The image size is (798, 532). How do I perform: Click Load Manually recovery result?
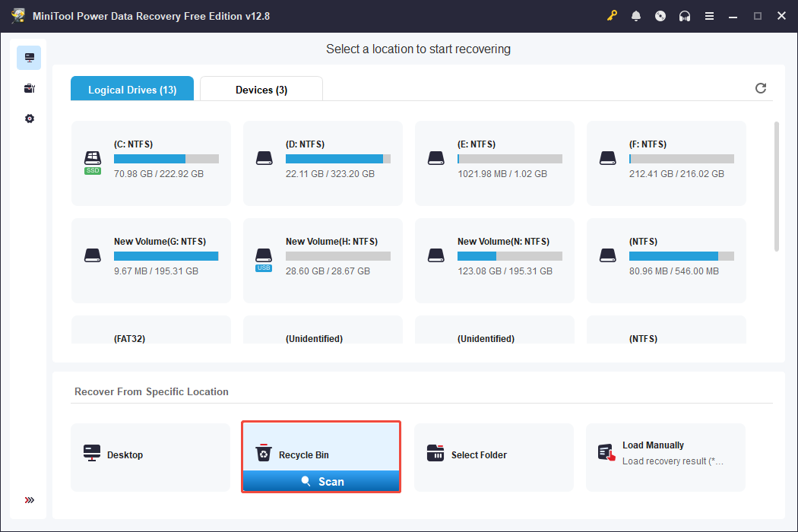click(x=665, y=456)
